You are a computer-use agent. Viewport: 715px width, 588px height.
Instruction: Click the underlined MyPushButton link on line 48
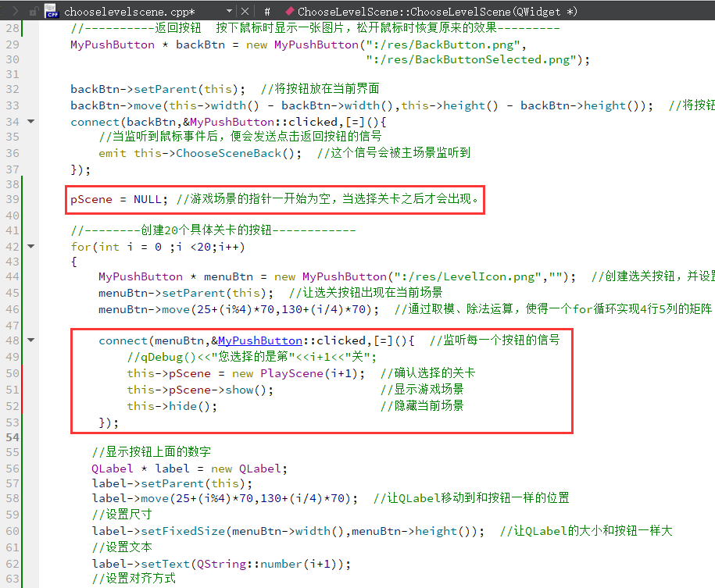(x=260, y=340)
